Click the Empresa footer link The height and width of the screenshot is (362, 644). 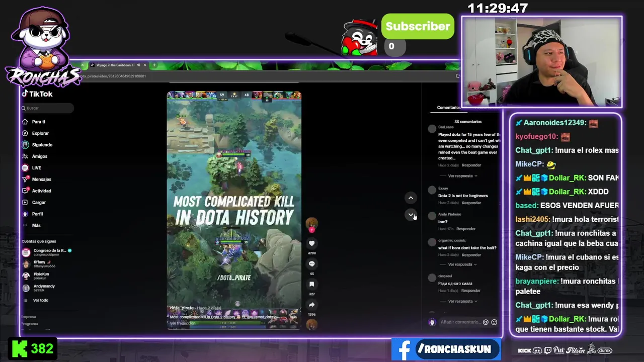click(x=29, y=317)
